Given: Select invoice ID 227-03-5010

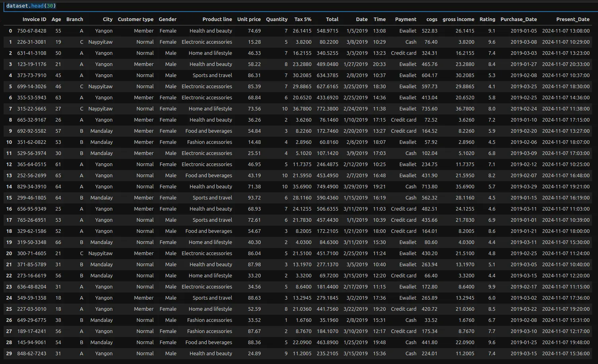Looking at the screenshot, I should click(32, 309).
